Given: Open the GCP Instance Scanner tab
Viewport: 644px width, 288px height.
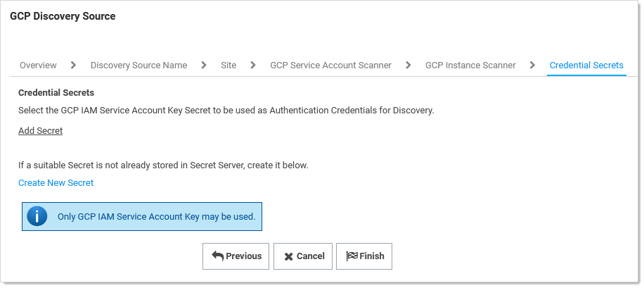Looking at the screenshot, I should (x=470, y=65).
